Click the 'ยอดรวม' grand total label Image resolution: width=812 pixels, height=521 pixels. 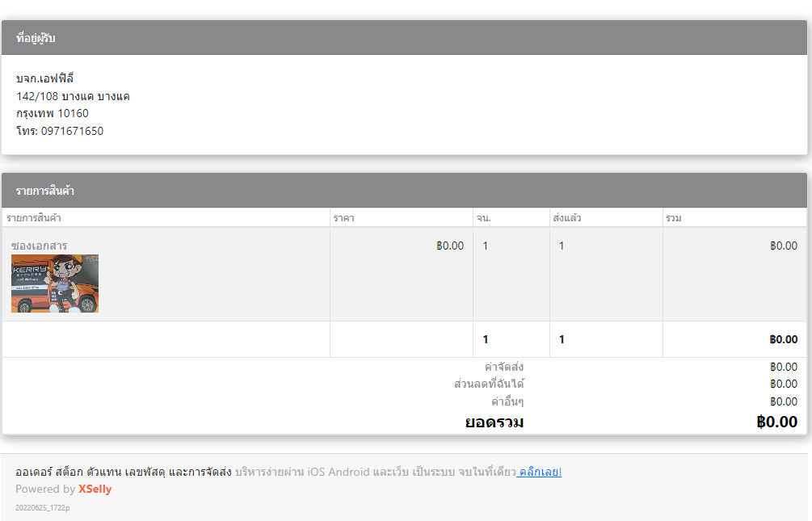[494, 422]
